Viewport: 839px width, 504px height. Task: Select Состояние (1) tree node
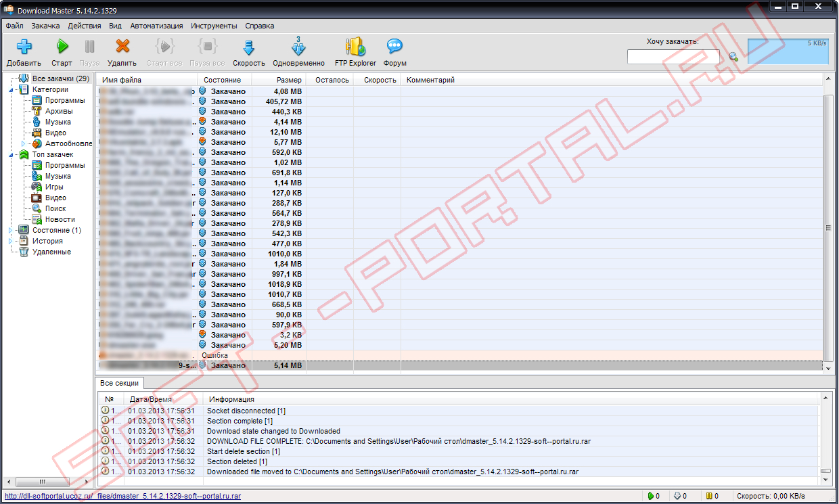(x=57, y=230)
